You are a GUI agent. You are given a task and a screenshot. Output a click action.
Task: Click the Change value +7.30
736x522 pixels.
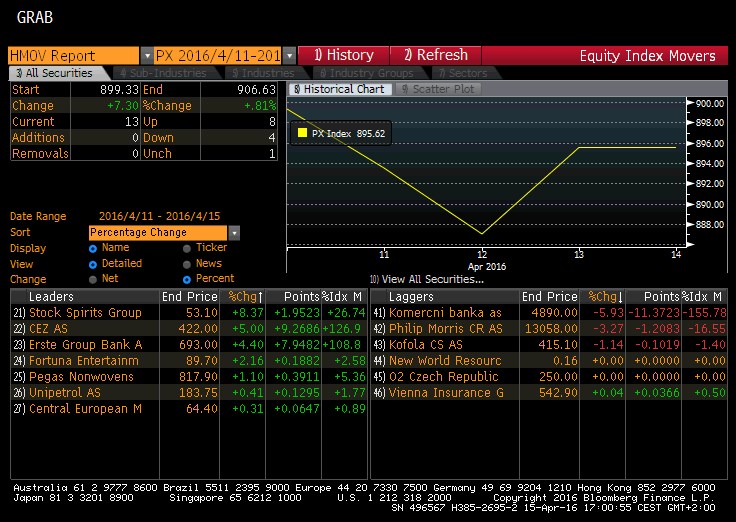(123, 106)
